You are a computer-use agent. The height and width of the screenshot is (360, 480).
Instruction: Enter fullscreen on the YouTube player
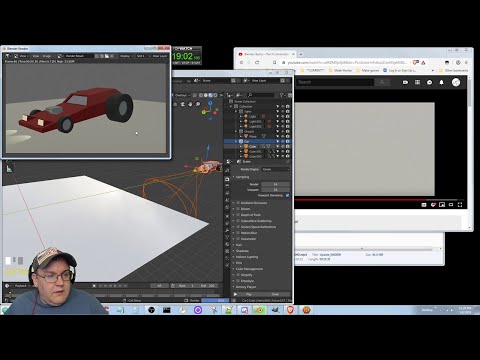pos(460,205)
